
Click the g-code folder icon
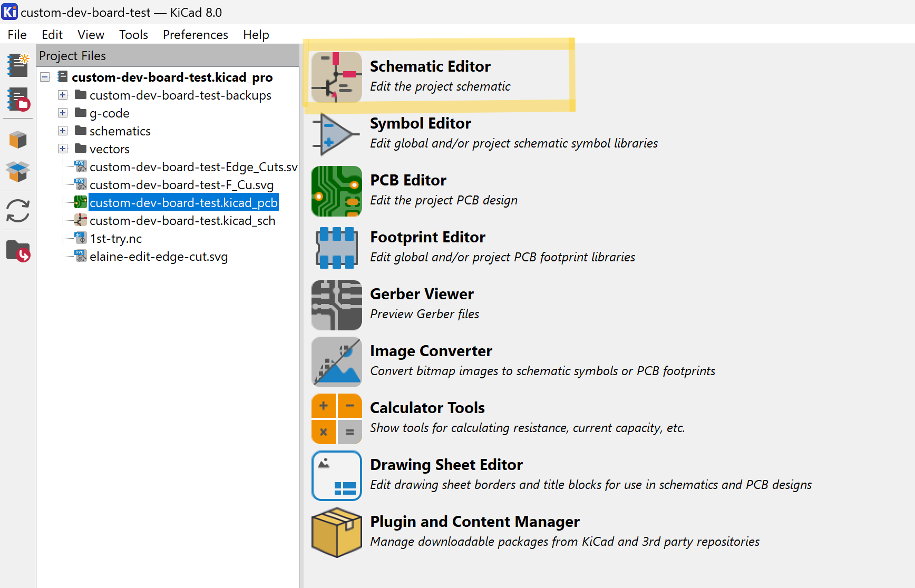tap(80, 112)
